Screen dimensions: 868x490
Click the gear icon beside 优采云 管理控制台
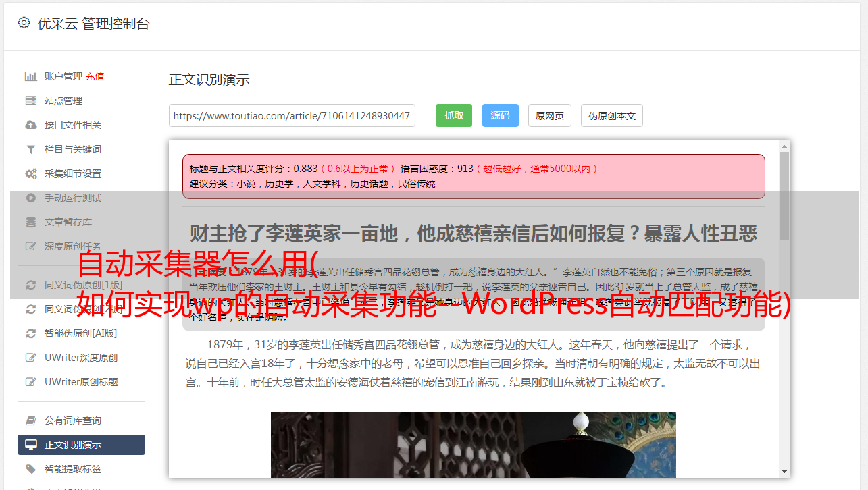coord(24,23)
